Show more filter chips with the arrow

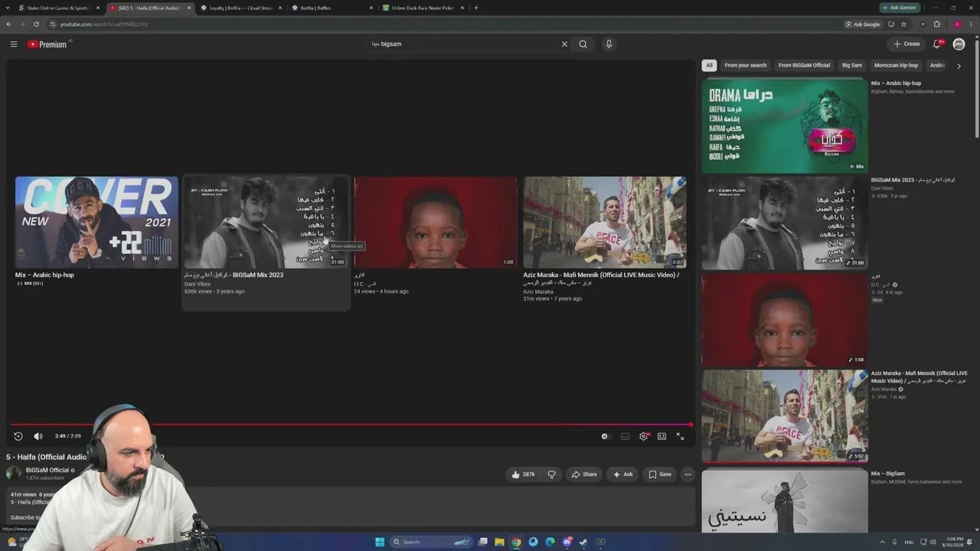(x=959, y=66)
